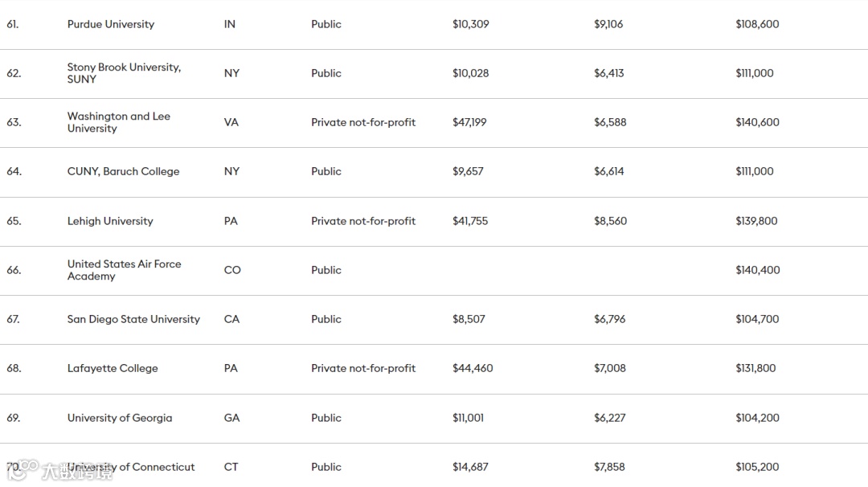
Task: Click University of Georgia name
Action: click(x=120, y=418)
